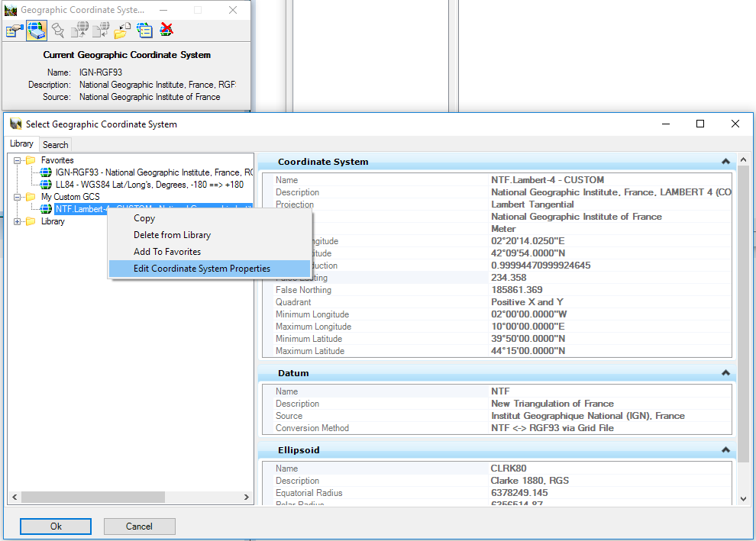756x541 pixels.
Task: Click the Minimum Longitude value 02°00'00.0000"W
Action: tap(529, 314)
